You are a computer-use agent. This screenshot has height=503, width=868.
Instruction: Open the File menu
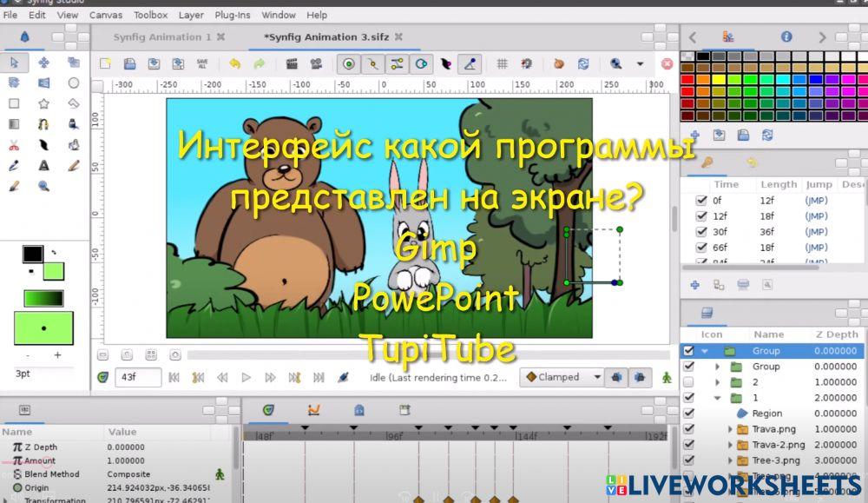click(10, 15)
